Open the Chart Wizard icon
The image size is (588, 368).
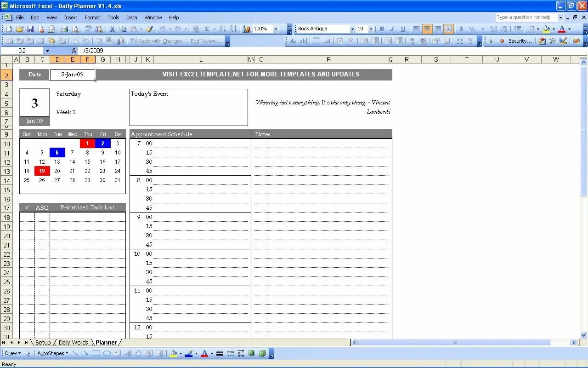coord(247,29)
